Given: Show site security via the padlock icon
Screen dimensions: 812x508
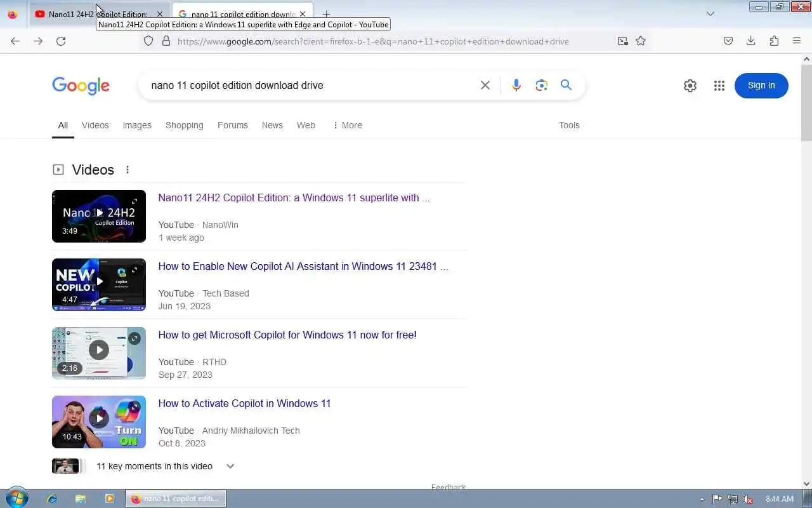Looking at the screenshot, I should coord(166,41).
